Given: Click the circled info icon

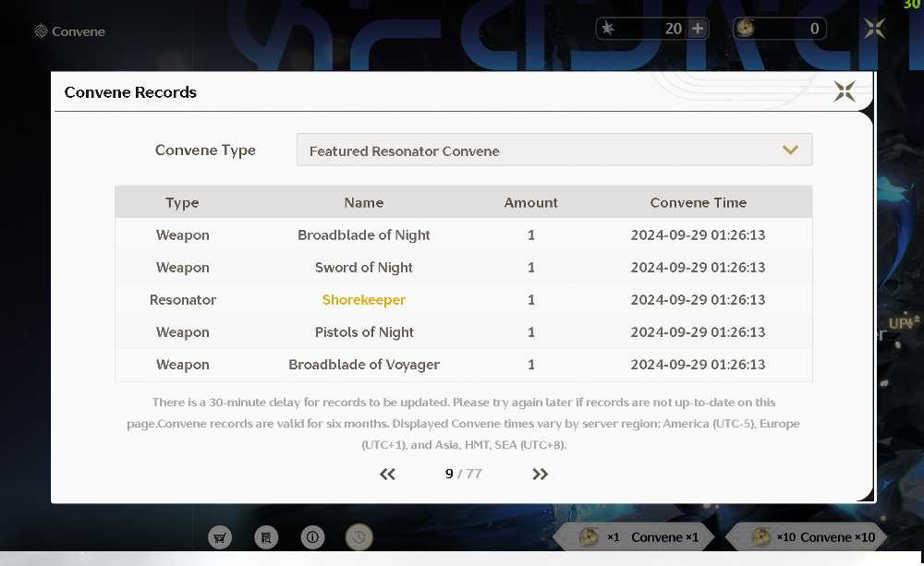Looking at the screenshot, I should [x=312, y=537].
